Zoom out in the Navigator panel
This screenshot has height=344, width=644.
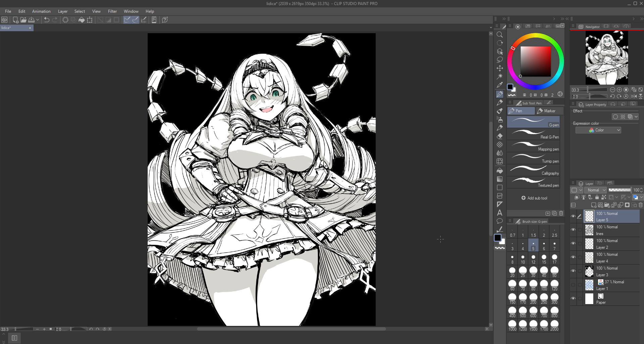[612, 90]
